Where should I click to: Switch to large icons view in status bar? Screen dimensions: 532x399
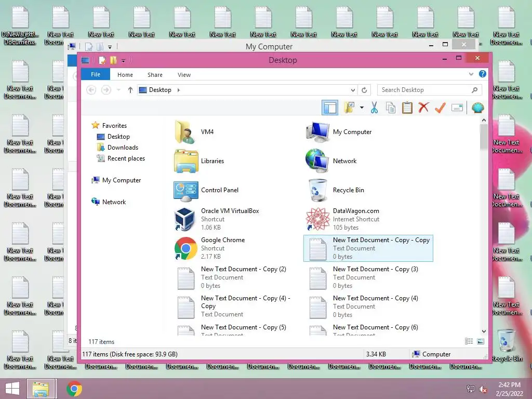(481, 341)
